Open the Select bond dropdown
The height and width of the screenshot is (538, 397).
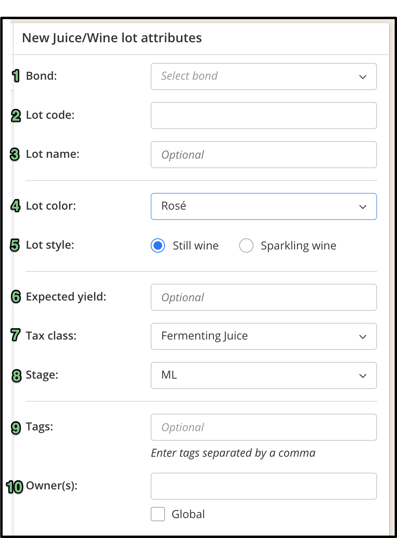(264, 76)
